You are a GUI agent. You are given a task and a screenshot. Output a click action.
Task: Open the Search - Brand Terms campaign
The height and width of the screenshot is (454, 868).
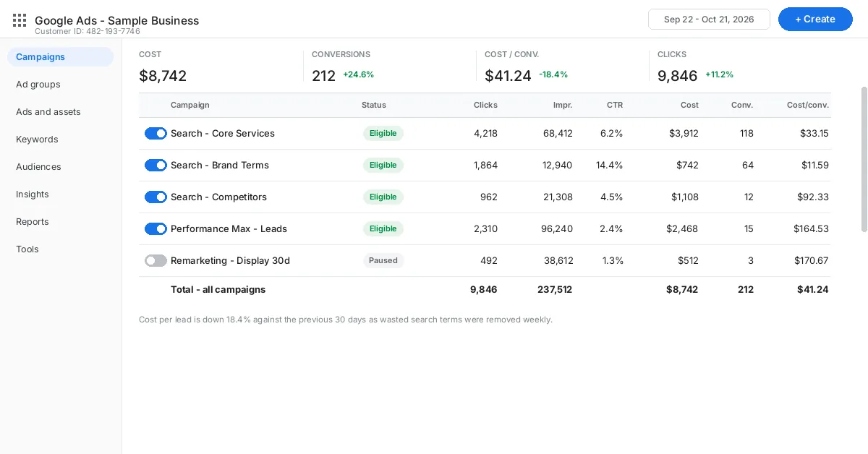(x=220, y=165)
